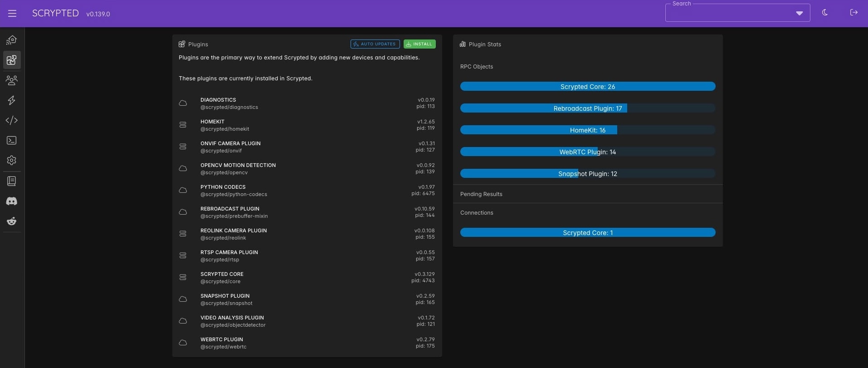The height and width of the screenshot is (368, 868).
Task: Open the Users page in sidebar
Action: (12, 80)
